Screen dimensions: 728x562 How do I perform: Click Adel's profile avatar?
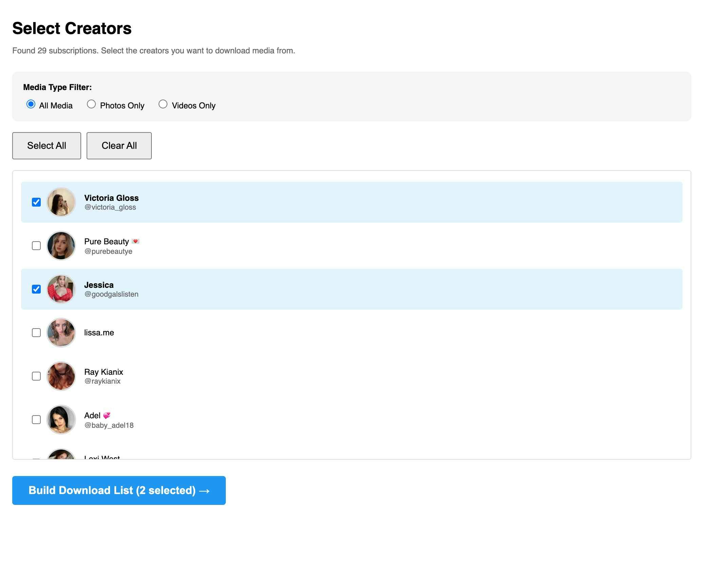tap(61, 420)
